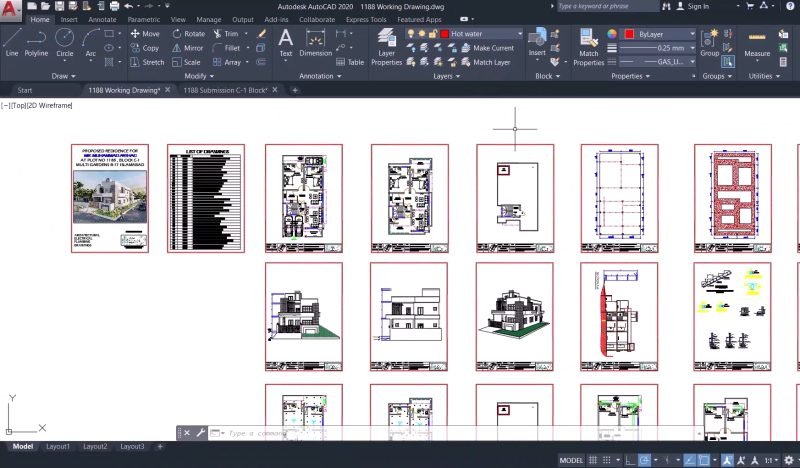
Task: Click Sign In
Action: (x=698, y=6)
